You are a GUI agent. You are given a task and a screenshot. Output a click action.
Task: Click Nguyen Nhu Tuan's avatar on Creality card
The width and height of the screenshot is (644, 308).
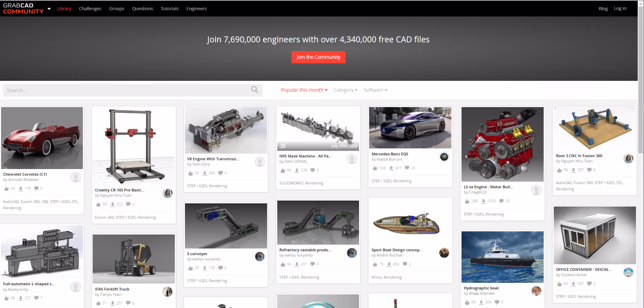pos(167,193)
